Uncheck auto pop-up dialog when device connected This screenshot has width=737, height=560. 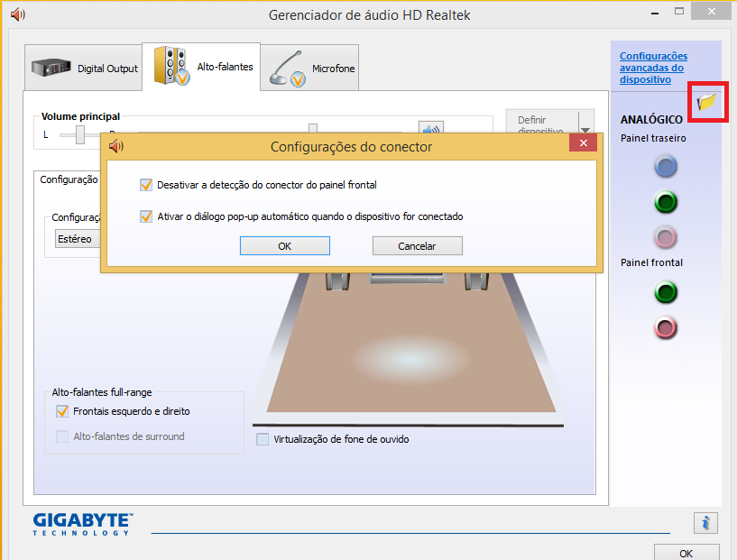[x=146, y=216]
